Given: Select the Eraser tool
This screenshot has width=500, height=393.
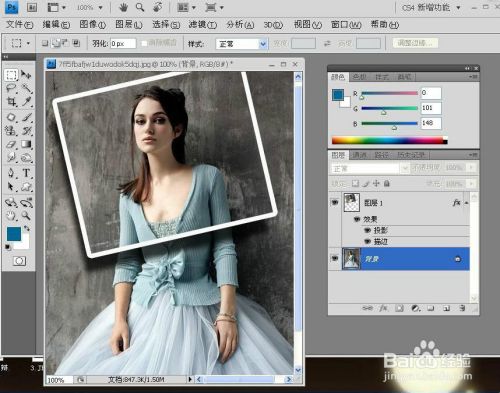Looking at the screenshot, I should (x=11, y=144).
